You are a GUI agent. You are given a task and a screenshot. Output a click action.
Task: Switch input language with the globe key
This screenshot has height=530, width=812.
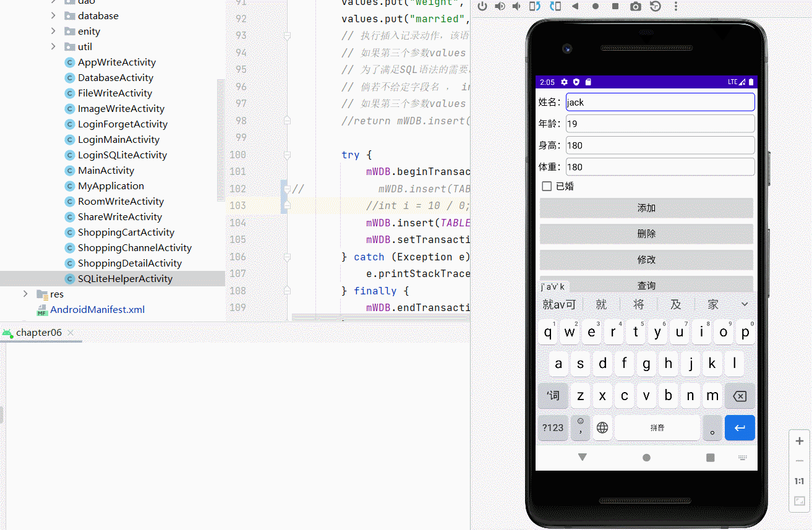click(x=602, y=427)
